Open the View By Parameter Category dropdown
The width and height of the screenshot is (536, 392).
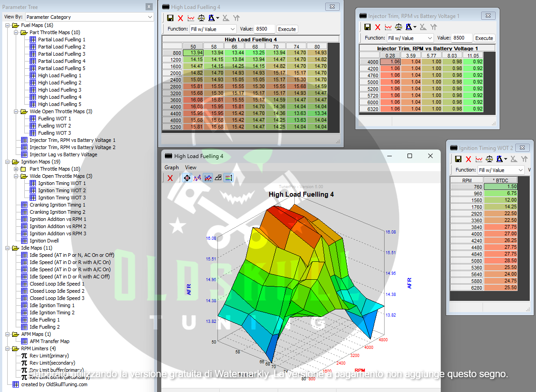pyautogui.click(x=89, y=17)
